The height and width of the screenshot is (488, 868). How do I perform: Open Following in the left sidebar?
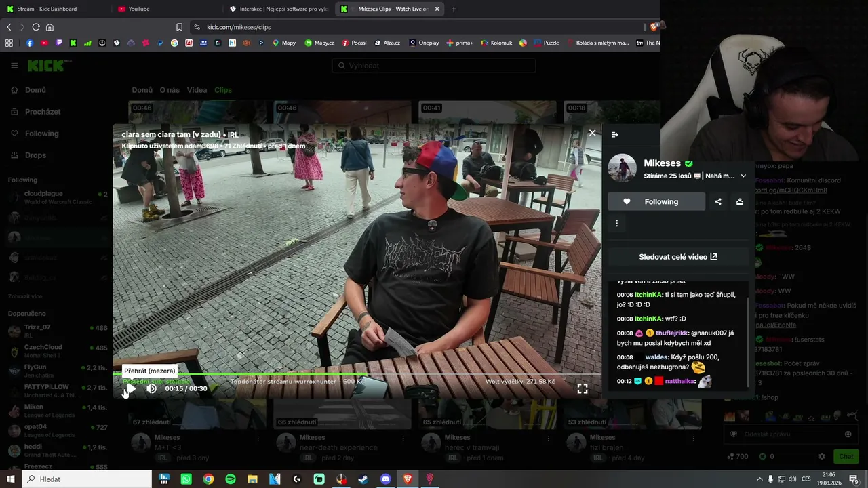point(41,134)
